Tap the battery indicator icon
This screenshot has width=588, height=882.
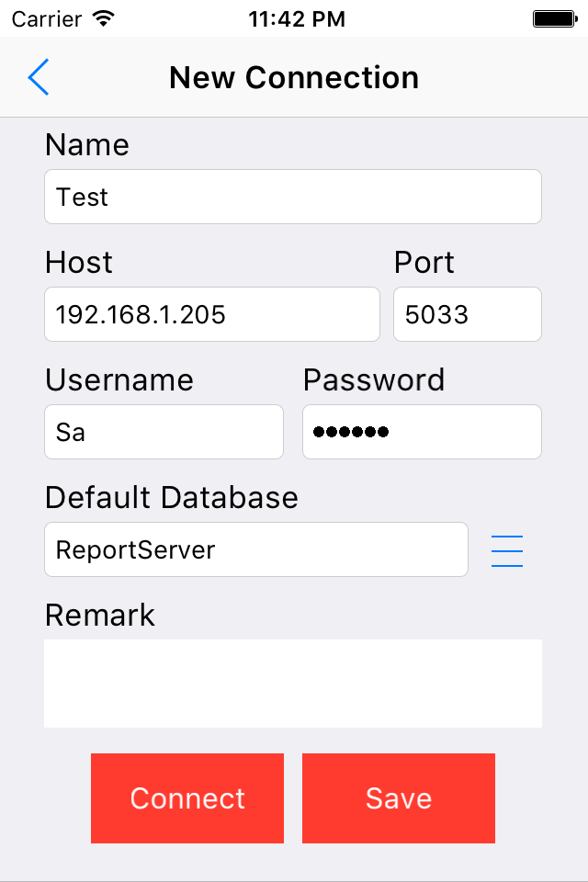pos(555,19)
